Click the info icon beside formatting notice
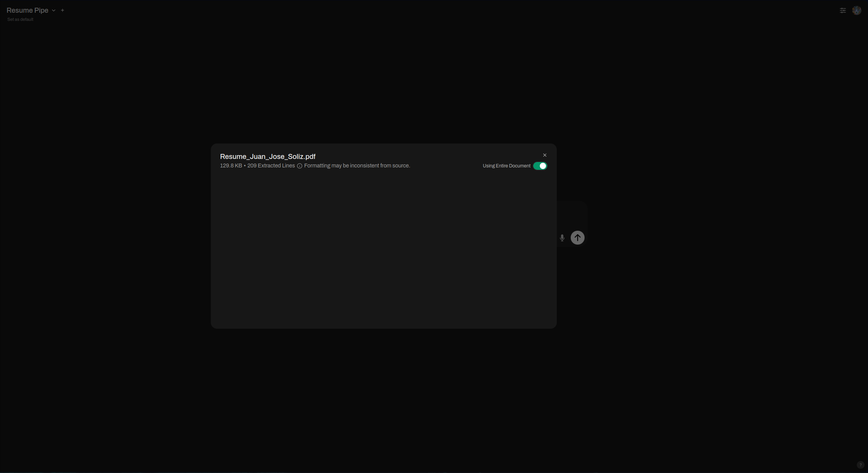Viewport: 868px width, 473px height. (300, 166)
